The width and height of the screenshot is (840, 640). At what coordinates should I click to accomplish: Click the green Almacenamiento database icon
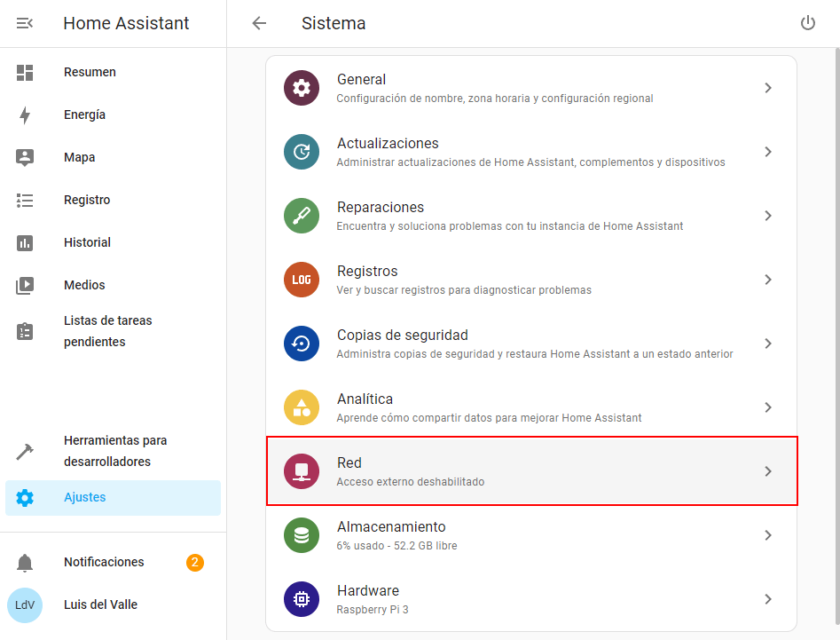tap(302, 535)
